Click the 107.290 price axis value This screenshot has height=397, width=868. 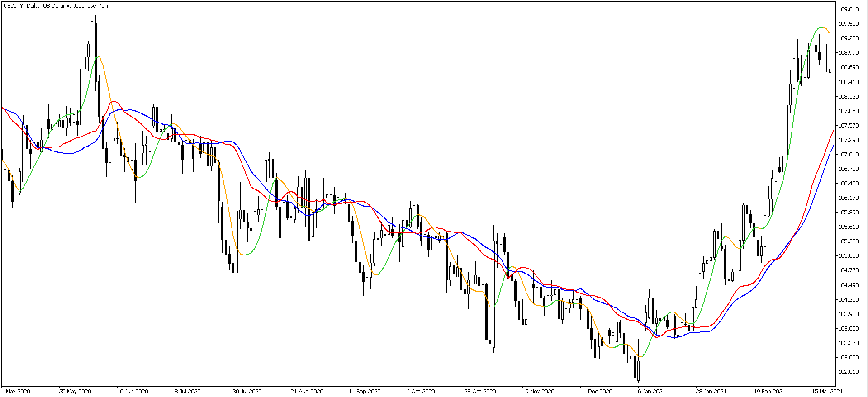[848, 140]
